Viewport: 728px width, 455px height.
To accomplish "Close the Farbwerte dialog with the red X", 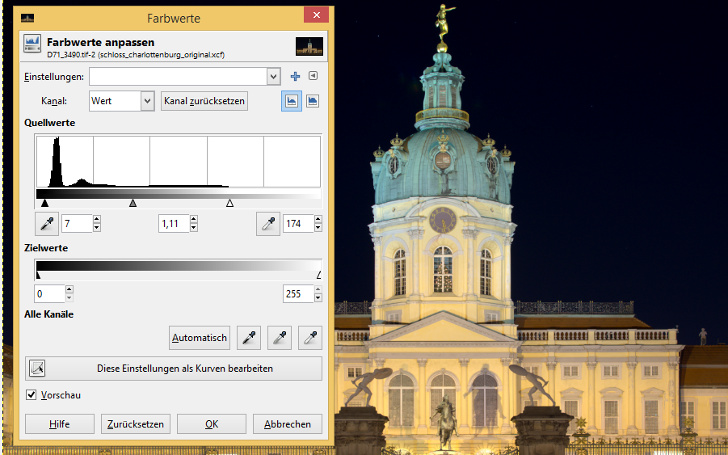I will click(317, 15).
